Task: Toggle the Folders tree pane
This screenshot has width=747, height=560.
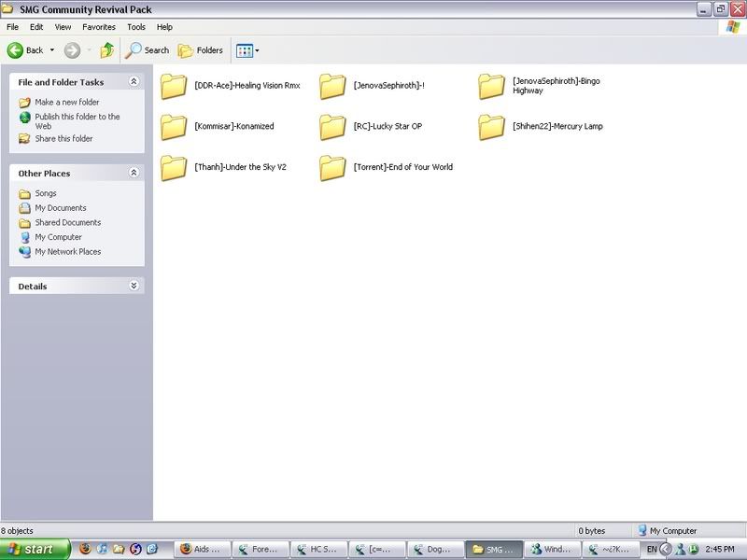Action: [201, 50]
